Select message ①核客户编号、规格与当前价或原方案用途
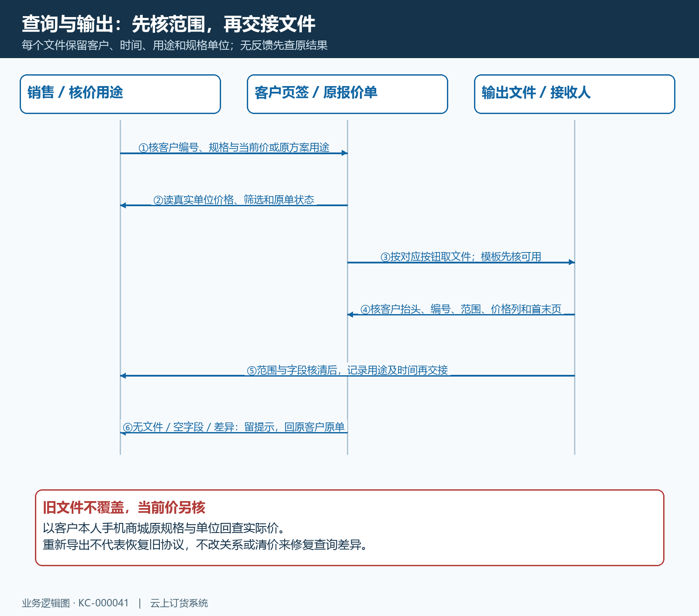 [234, 148]
